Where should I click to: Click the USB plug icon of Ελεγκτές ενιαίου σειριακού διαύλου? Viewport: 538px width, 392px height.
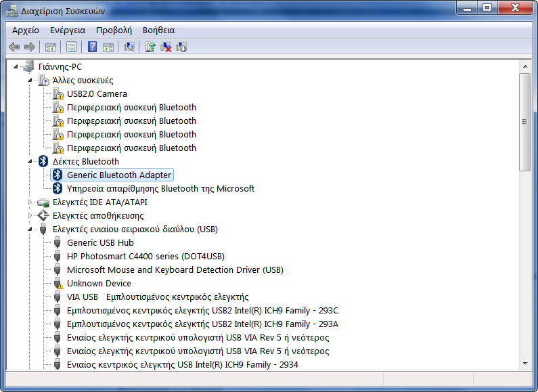tap(43, 229)
